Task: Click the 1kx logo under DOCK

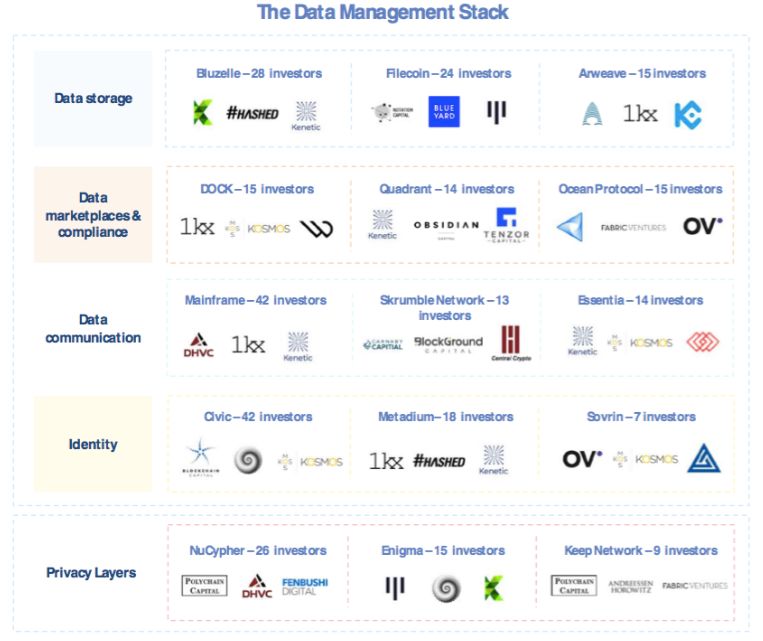Action: click(x=197, y=226)
